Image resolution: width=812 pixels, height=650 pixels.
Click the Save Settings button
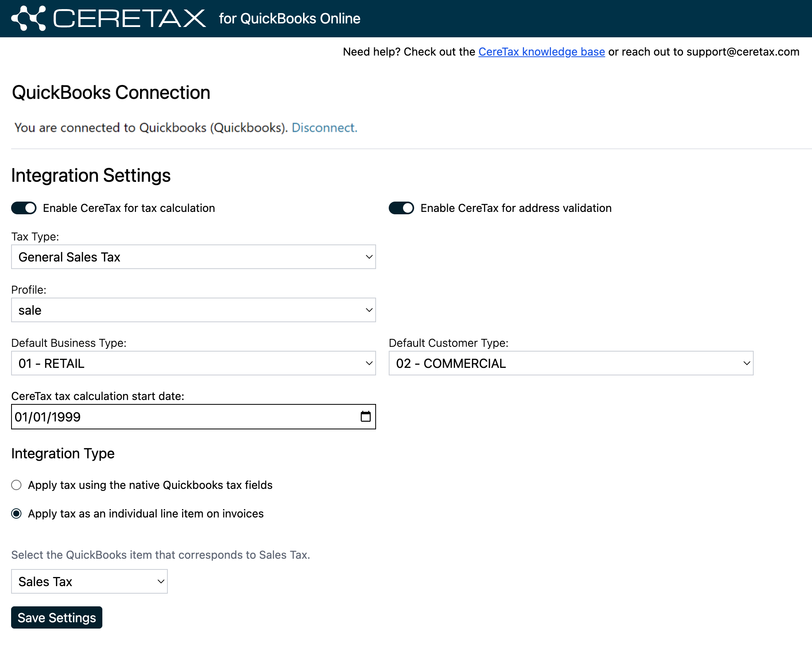[x=57, y=617]
